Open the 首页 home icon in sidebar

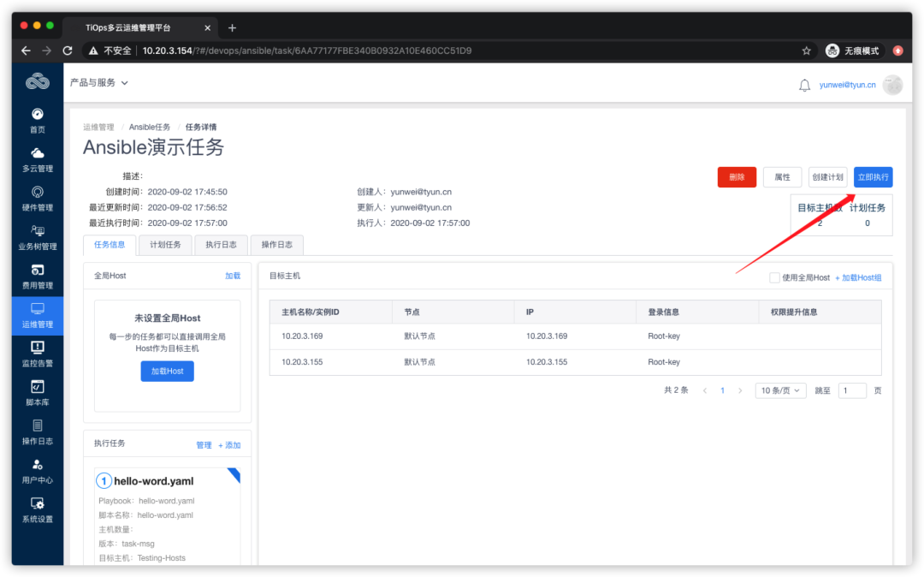click(x=37, y=120)
